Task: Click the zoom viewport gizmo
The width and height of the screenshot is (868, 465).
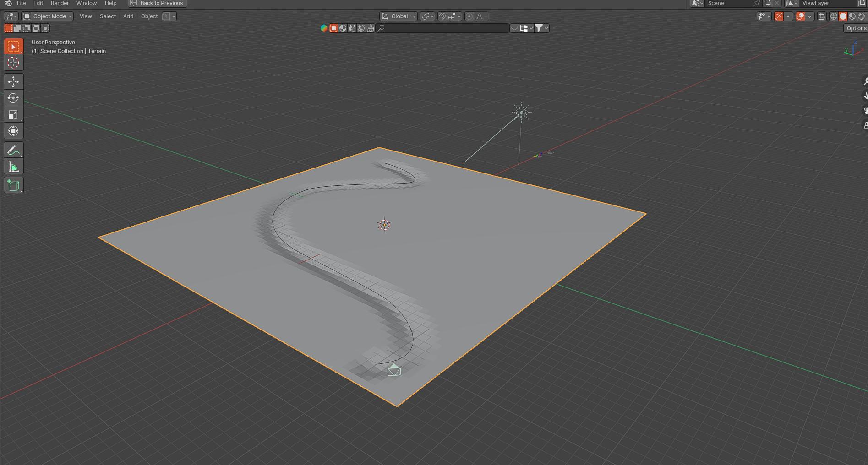Action: pyautogui.click(x=865, y=81)
